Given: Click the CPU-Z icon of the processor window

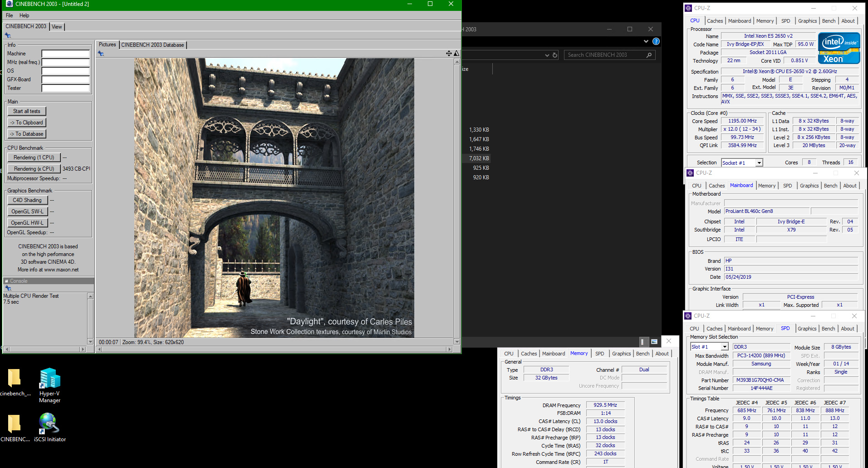Looking at the screenshot, I should click(x=688, y=8).
